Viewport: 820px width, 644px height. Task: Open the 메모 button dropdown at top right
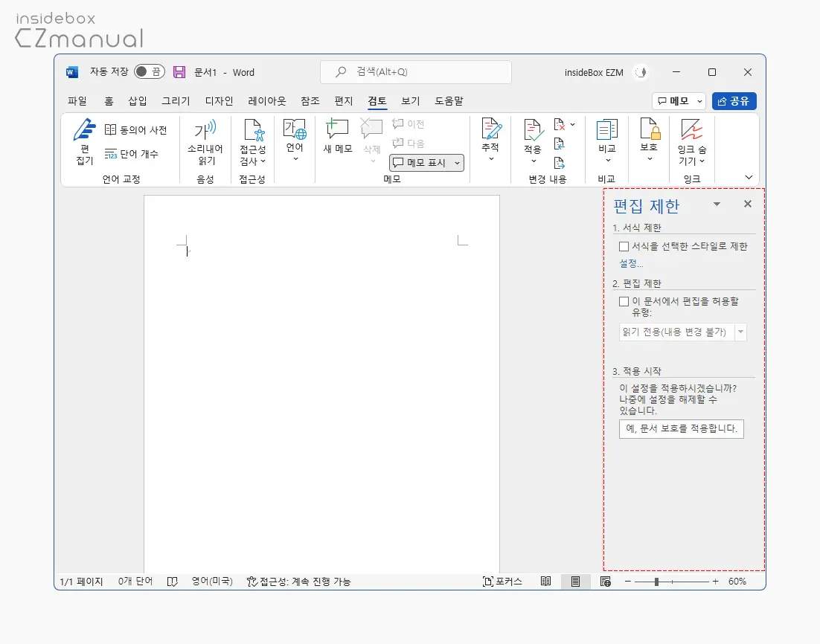click(699, 101)
